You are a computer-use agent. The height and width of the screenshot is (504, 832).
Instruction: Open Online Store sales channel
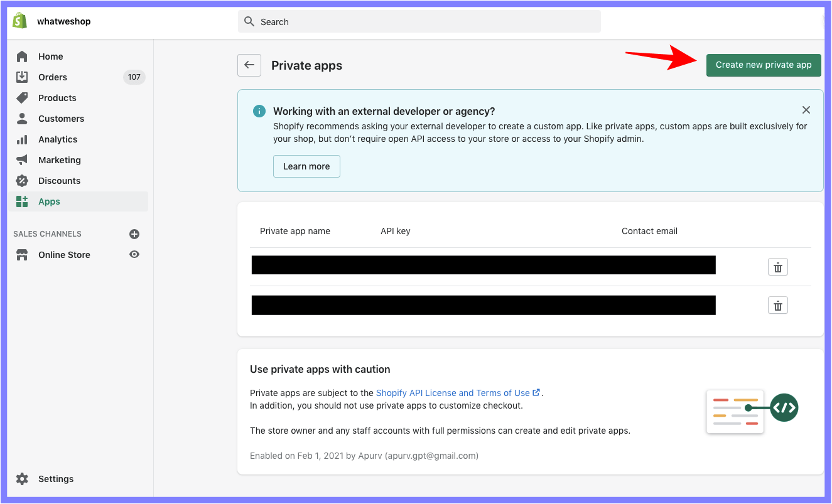pos(64,255)
